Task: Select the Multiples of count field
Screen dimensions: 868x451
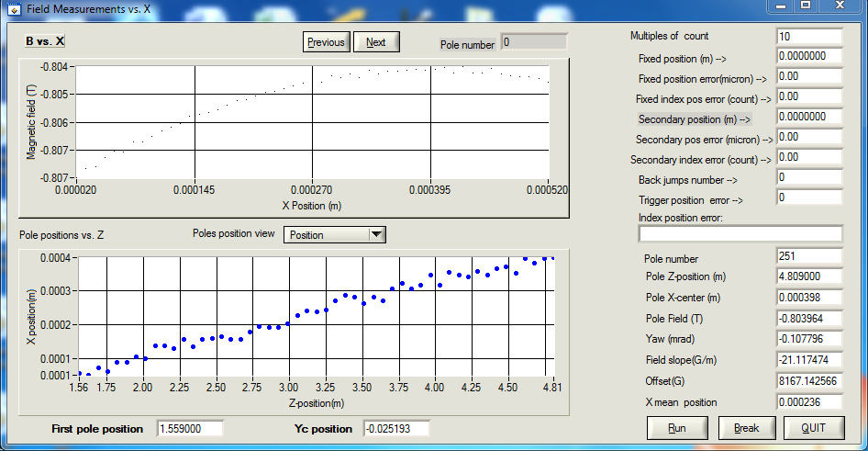Action: point(808,37)
